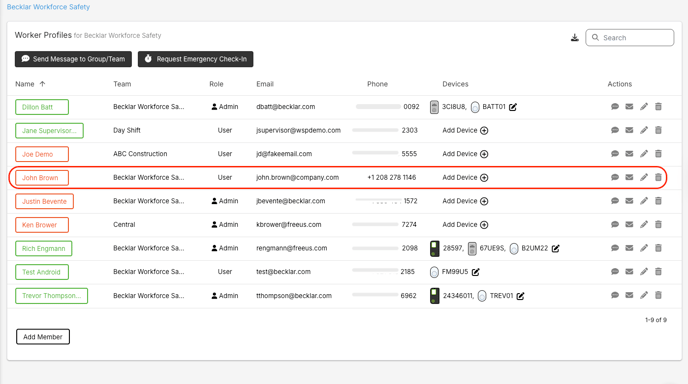Email Dillon Batt using envelope icon
Viewport: 688px width, 384px height.
629,107
